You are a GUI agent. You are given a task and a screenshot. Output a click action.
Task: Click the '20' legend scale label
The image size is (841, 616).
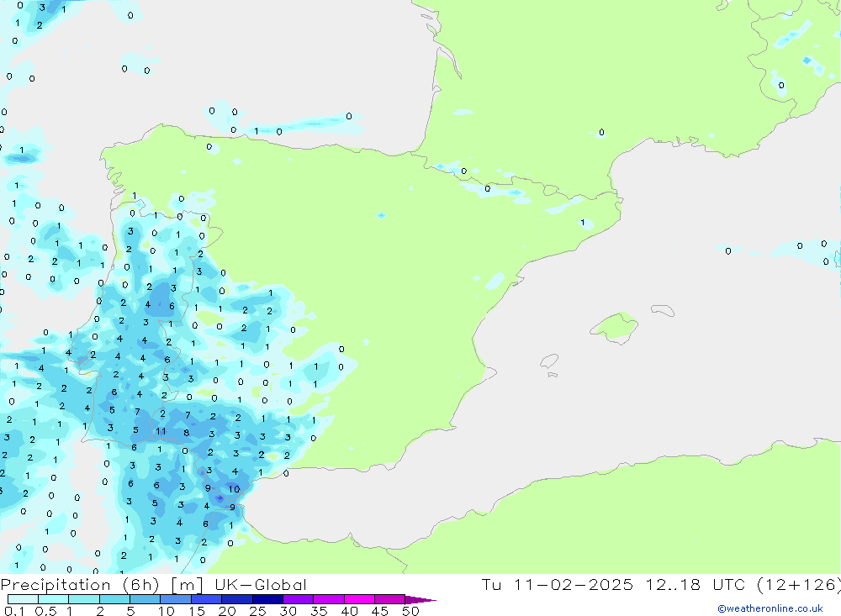tap(227, 611)
